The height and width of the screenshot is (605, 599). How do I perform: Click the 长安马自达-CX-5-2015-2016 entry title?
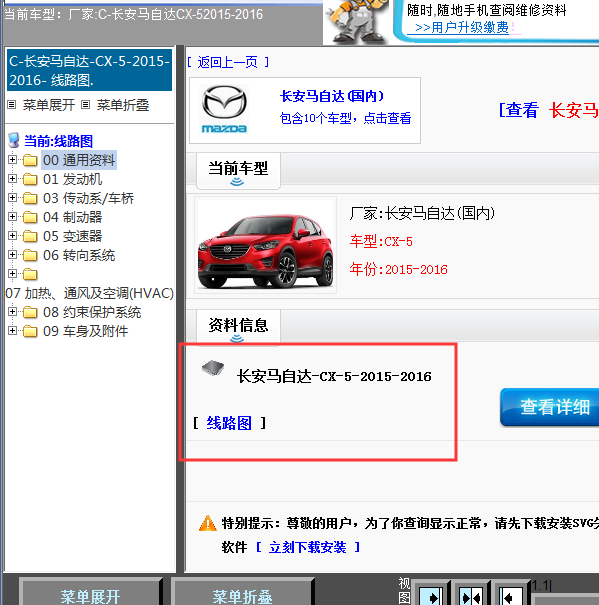[334, 376]
